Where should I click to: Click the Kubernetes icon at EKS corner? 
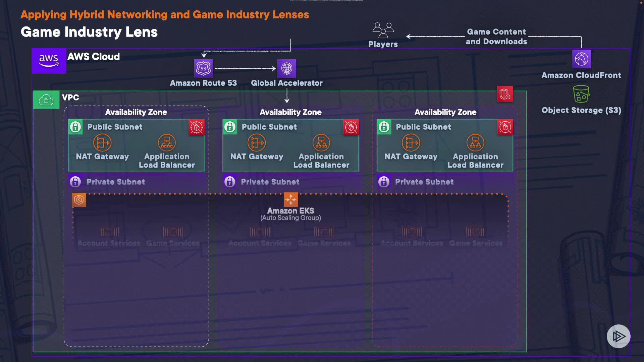pos(79,200)
